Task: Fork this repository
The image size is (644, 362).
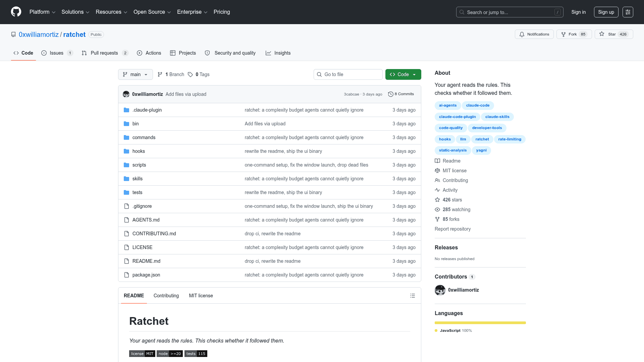Action: point(574,34)
